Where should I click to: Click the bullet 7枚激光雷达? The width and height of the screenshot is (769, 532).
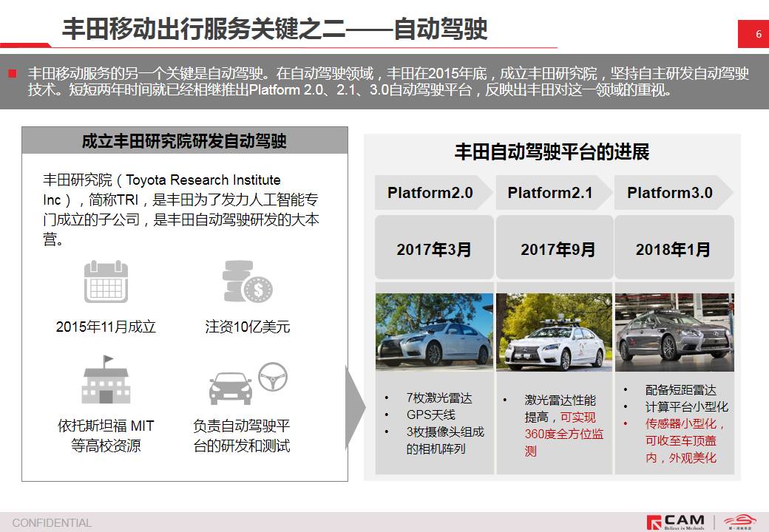point(439,398)
